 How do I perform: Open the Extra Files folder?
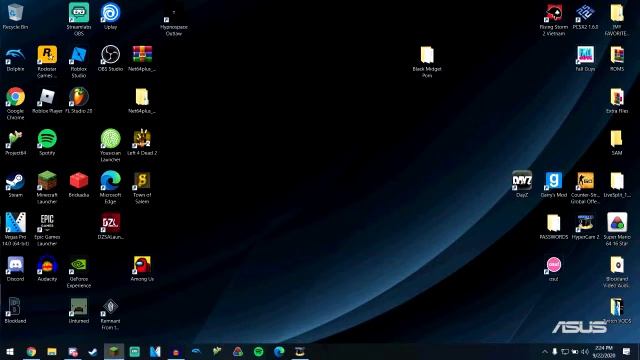(x=617, y=100)
